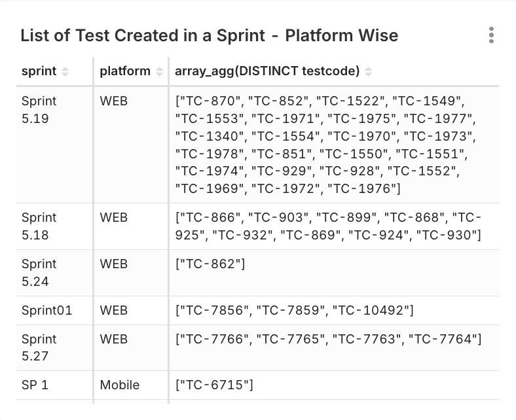This screenshot has height=420, width=516.
Task: Click the TC-6715 test code cell
Action: [x=214, y=385]
